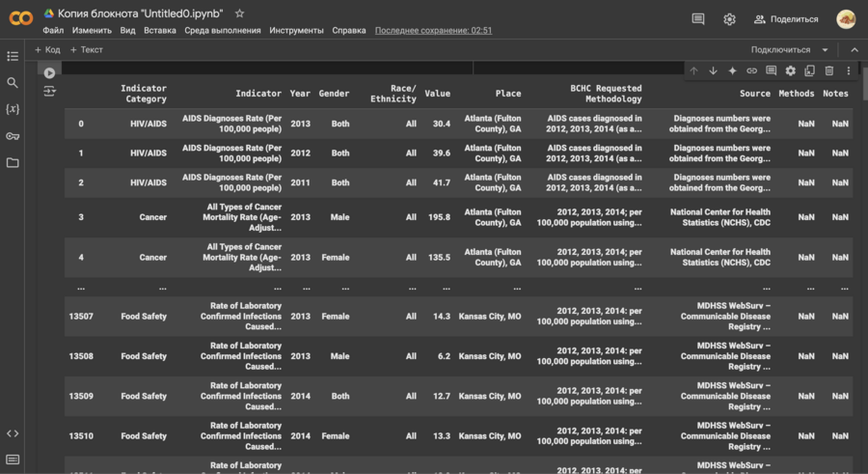
Task: Open the comments panel icon
Action: (698, 19)
